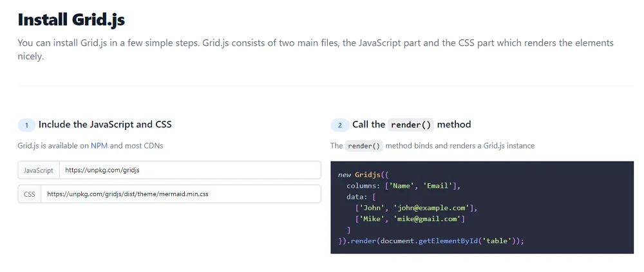Click the dark code example block
Screen dimensions: 644x272
coord(482,207)
